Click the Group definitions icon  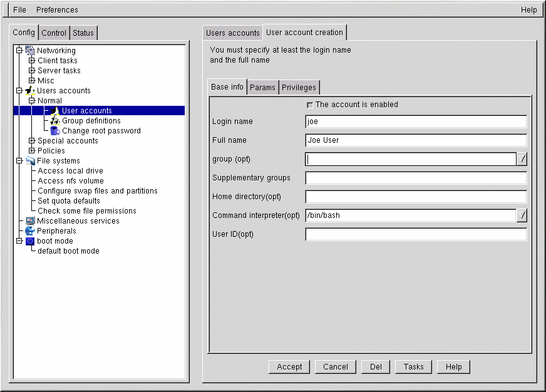54,121
